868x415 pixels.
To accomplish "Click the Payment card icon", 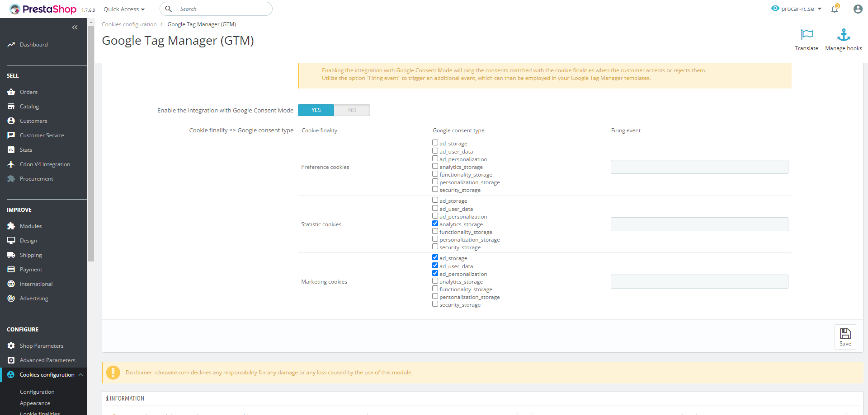I will point(11,270).
